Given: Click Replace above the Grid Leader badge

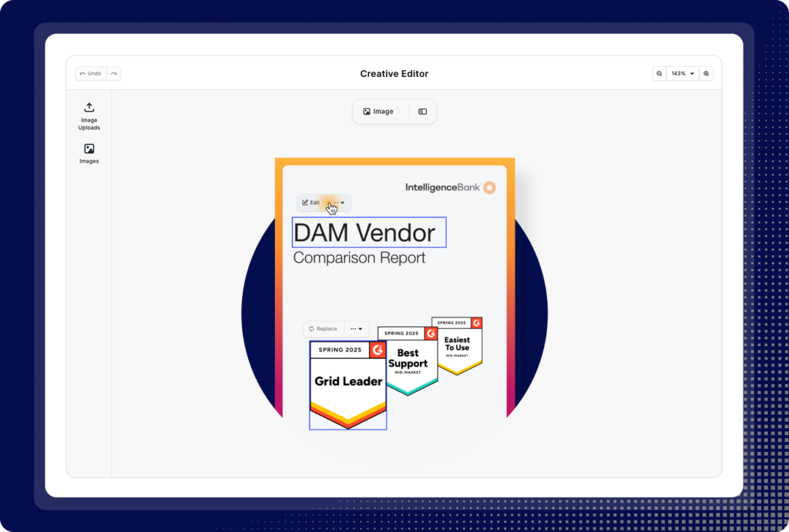Looking at the screenshot, I should [323, 329].
